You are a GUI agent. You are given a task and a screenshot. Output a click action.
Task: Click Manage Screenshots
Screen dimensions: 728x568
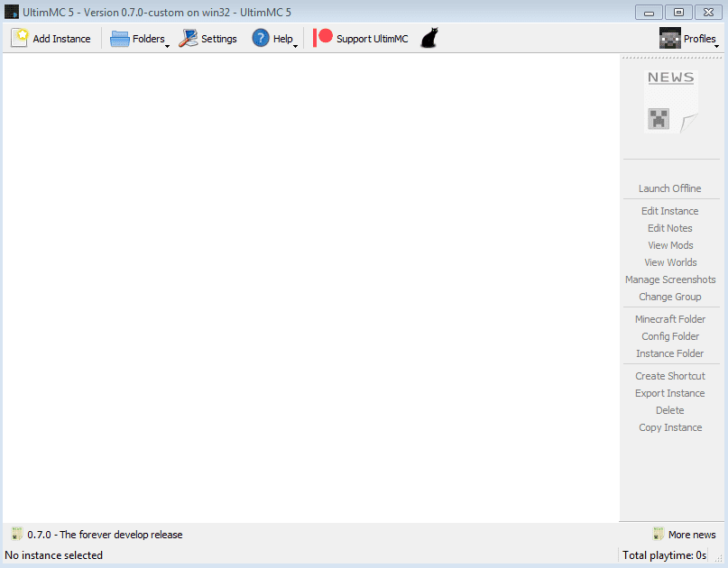click(x=670, y=279)
